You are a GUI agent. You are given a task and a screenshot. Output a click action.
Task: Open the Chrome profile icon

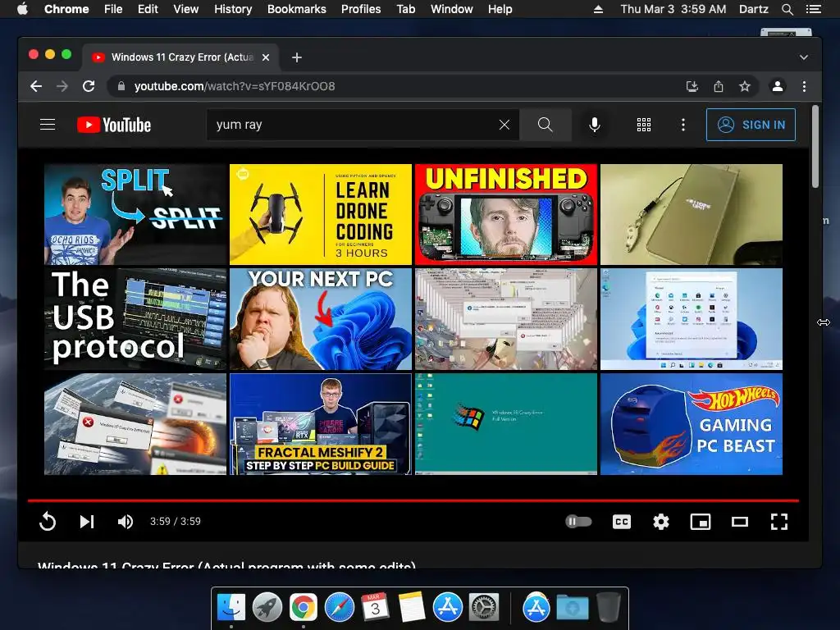point(778,86)
